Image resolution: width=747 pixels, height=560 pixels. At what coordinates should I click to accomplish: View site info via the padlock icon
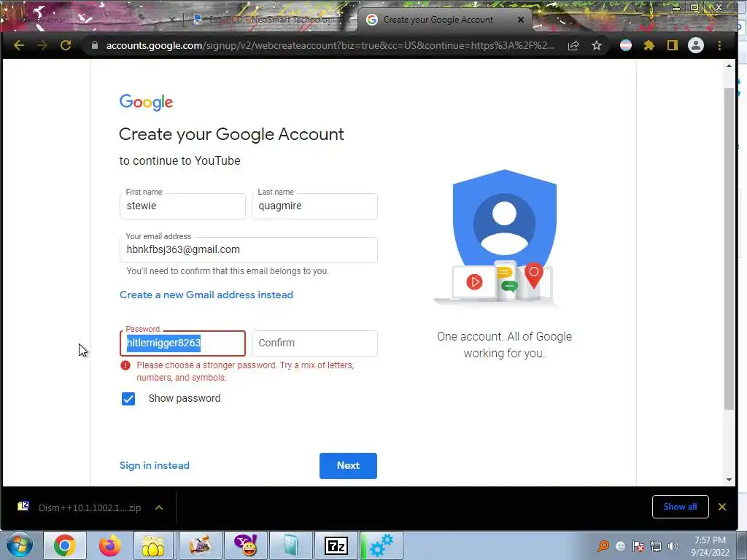(94, 46)
